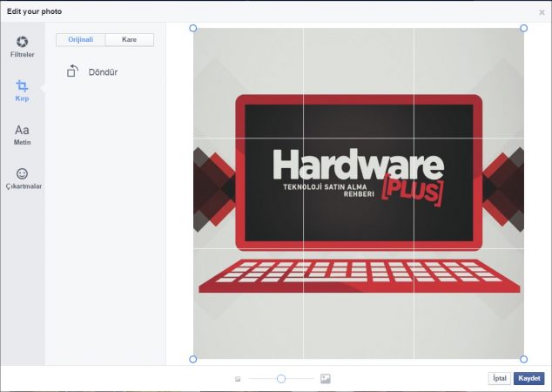Screen dimensions: 552x392
Task: Click the top-left crop corner handle
Action: click(x=193, y=28)
